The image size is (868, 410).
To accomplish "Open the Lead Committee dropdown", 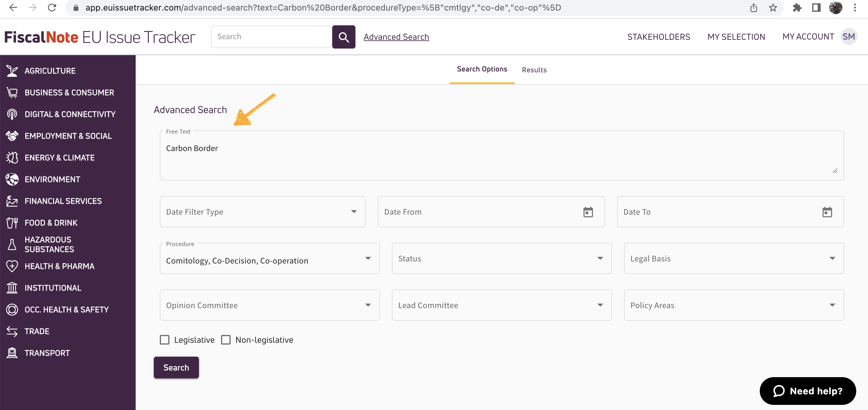I will [x=502, y=305].
